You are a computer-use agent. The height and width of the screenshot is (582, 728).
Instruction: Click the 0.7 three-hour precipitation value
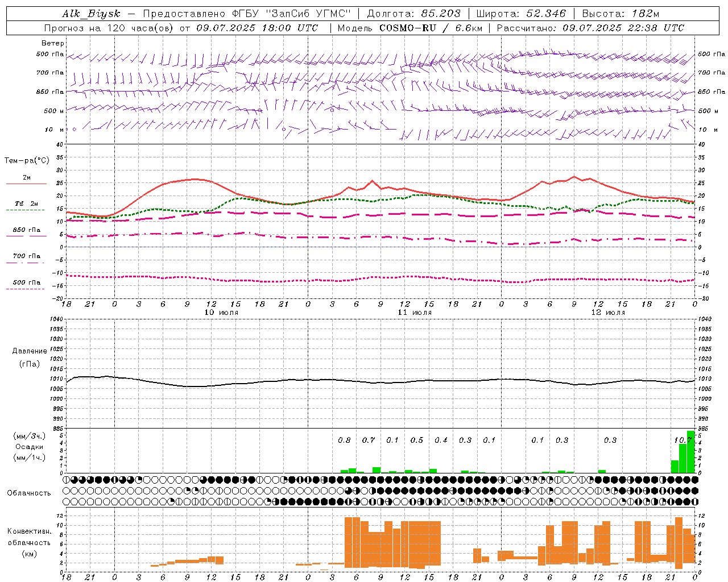369,440
